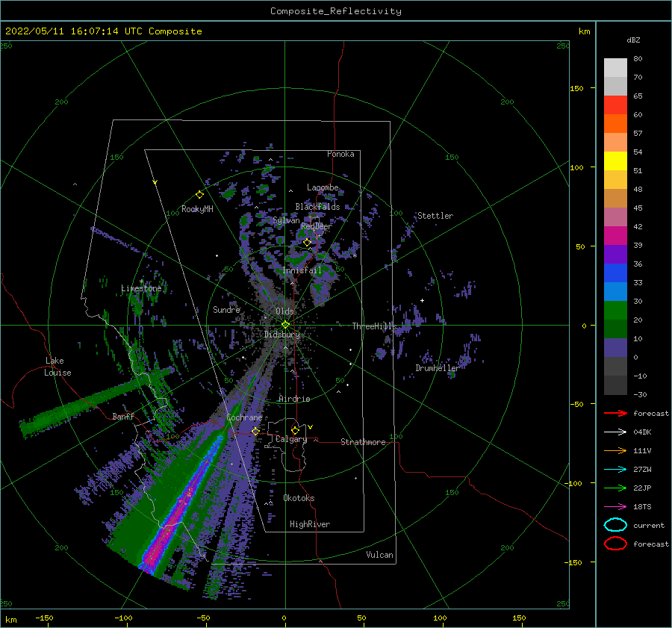Viewport: 672px width, 628px height.
Task: Click the Limestone label
Action: click(x=141, y=288)
